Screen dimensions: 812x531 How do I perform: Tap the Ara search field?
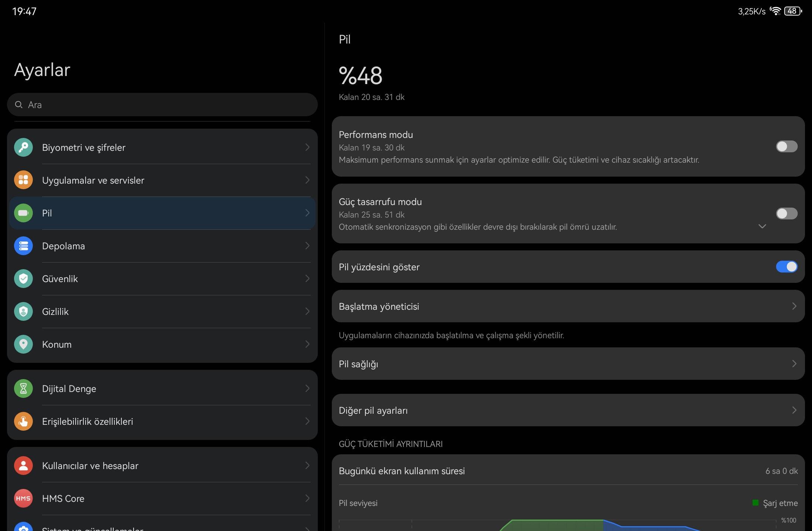[x=162, y=105]
